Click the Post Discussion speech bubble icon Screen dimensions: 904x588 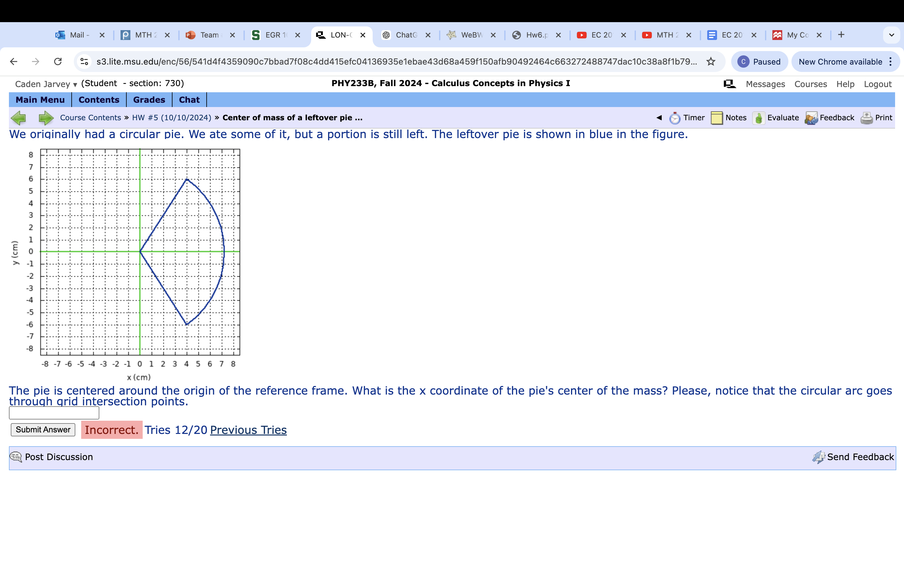pos(16,457)
